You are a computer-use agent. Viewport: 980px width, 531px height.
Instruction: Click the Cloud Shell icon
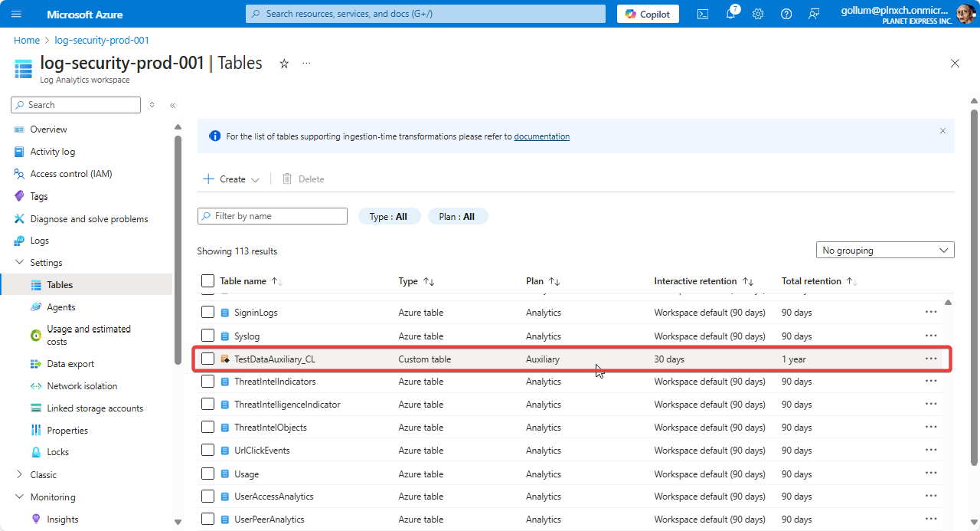click(x=702, y=14)
